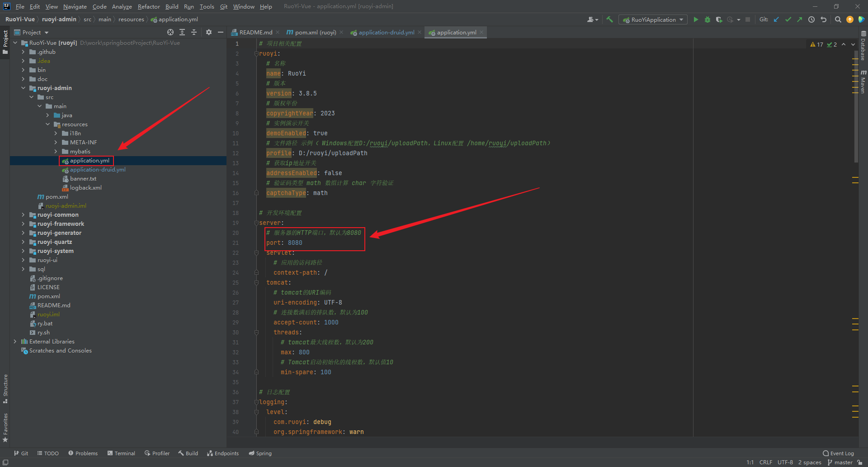The height and width of the screenshot is (467, 868).
Task: Click the master git branch widget
Action: (x=840, y=462)
